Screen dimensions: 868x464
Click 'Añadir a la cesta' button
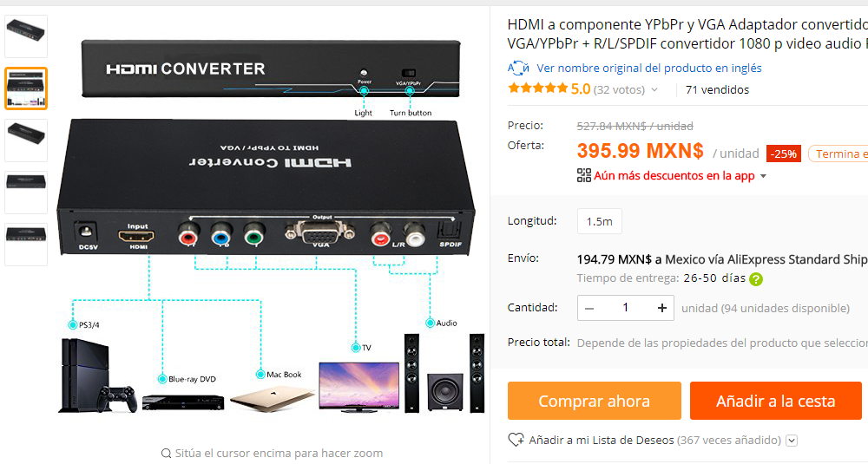775,401
